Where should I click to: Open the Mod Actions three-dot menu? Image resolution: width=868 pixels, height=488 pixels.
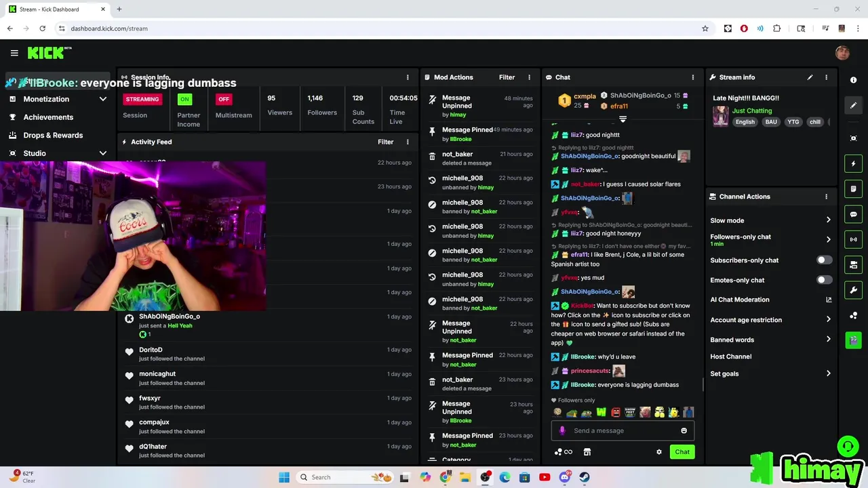[x=530, y=77]
